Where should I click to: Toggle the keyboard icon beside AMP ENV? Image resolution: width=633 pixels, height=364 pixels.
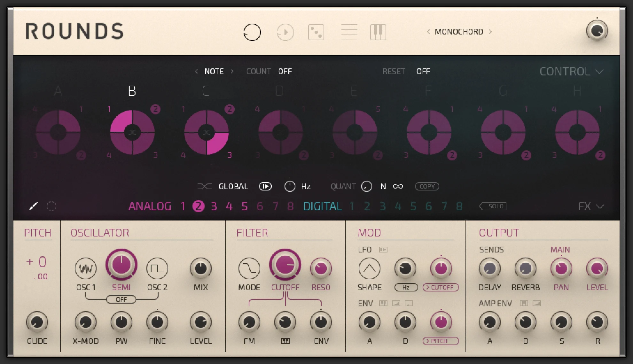coord(524,303)
